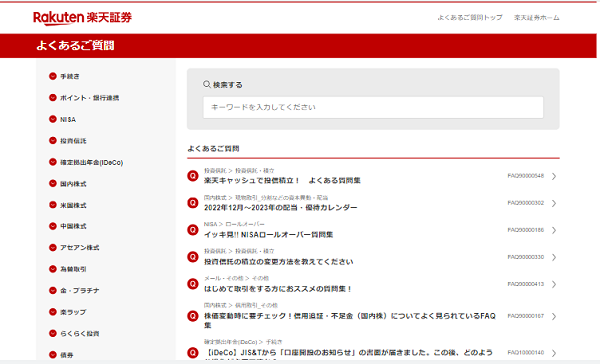Click the FAQ00000548 ID text
This screenshot has height=364, width=600.
[x=526, y=176]
